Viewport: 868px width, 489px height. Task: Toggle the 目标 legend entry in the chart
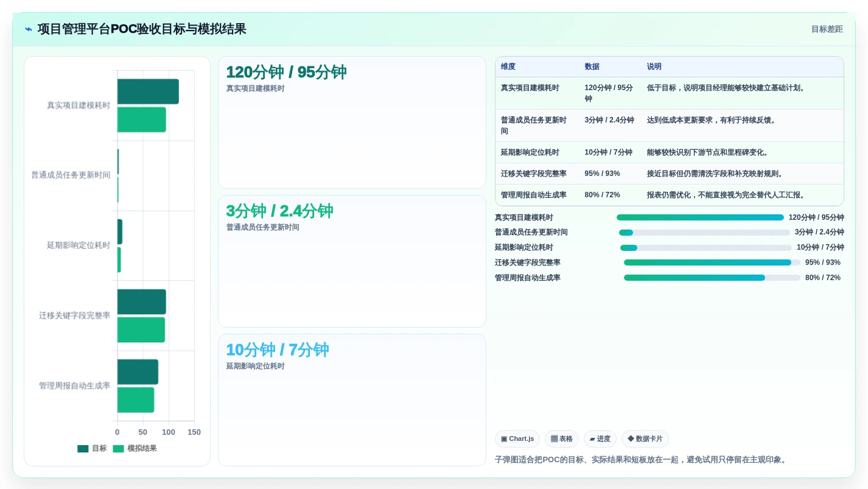pos(92,448)
